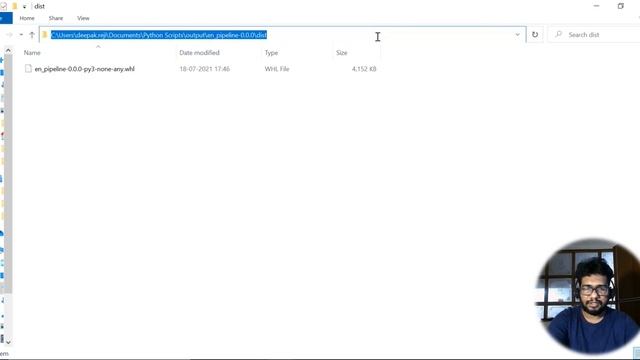The width and height of the screenshot is (640, 360).
Task: Expand the address bar history dropdown
Action: pos(518,35)
